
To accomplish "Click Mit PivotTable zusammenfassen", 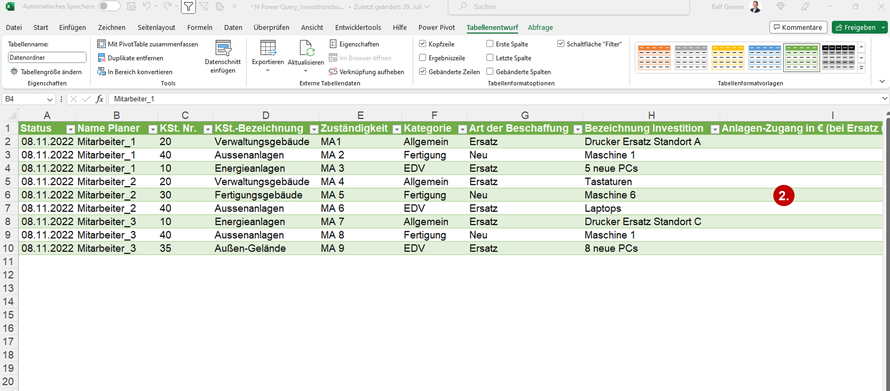I will point(148,44).
